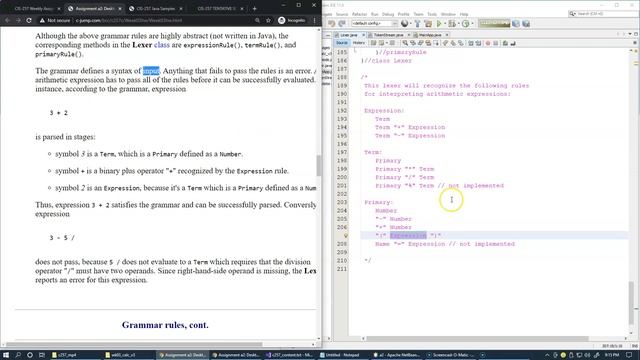Click the Incognito profile indicator
Screen dimensions: 640x360
291,20
